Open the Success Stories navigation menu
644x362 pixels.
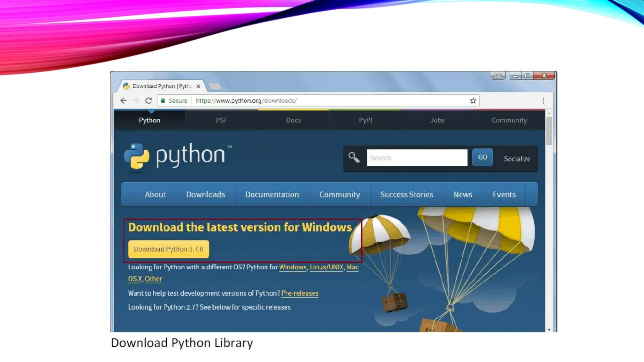click(x=407, y=195)
